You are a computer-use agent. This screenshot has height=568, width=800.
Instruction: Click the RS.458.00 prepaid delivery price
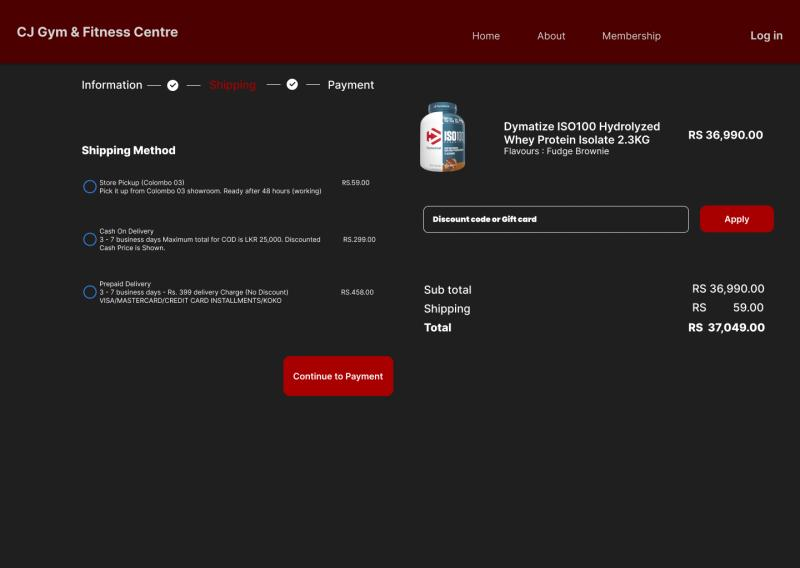357,292
